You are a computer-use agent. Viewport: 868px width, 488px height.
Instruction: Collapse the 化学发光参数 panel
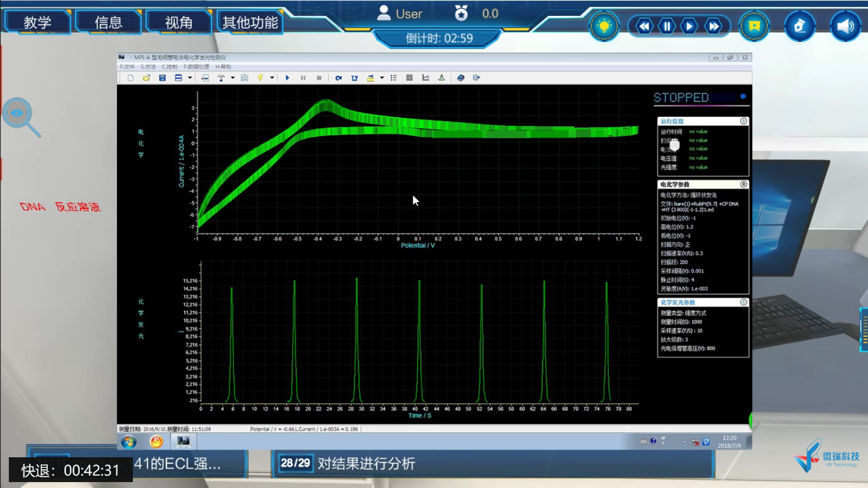tap(744, 302)
